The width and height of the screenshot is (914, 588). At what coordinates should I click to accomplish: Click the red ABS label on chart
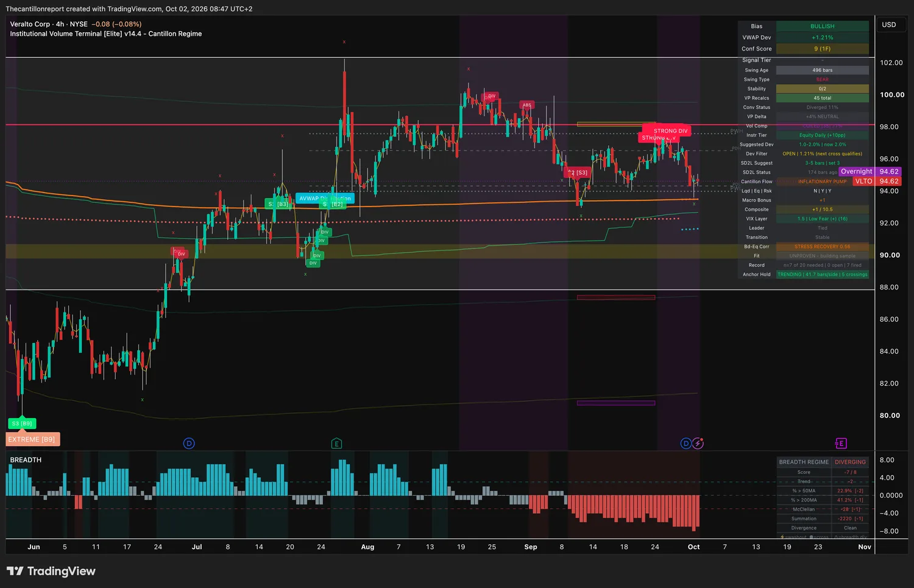point(527,105)
